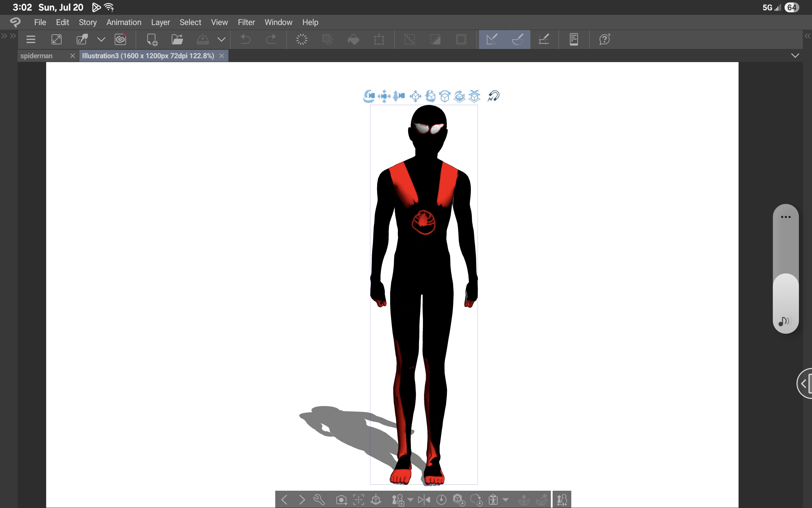Click the Deselect icon
The height and width of the screenshot is (508, 812).
pos(410,40)
